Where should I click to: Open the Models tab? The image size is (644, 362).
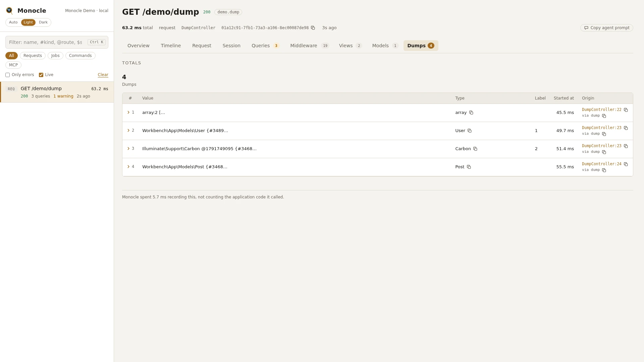click(x=385, y=46)
